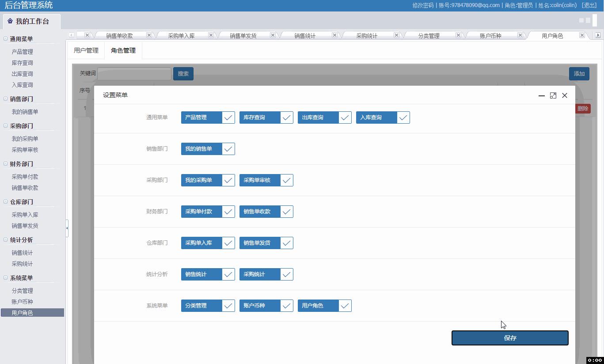Screen dimensions: 604x364
Task: Open 库存查询 from the sidebar
Action: (23, 63)
